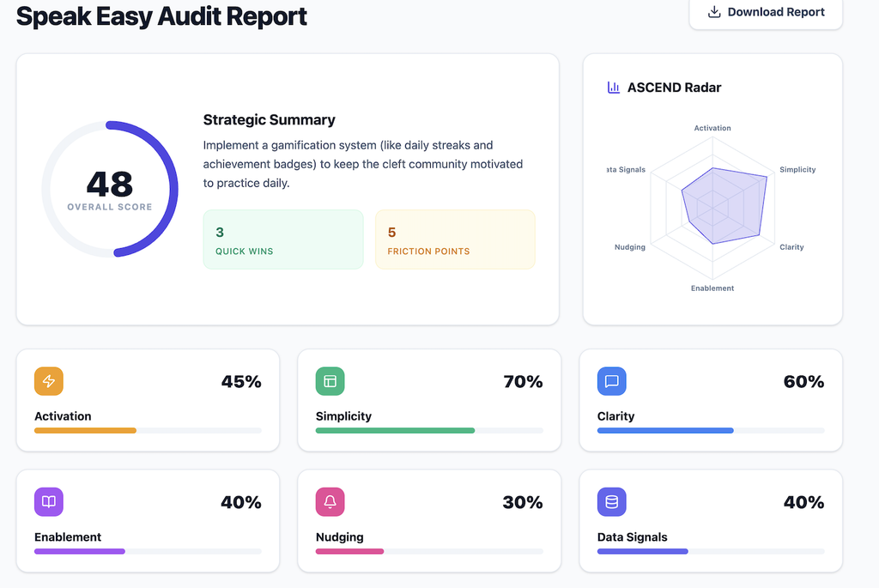Click the Strategic Summary heading
Screen dimensions: 879x588
coord(269,120)
